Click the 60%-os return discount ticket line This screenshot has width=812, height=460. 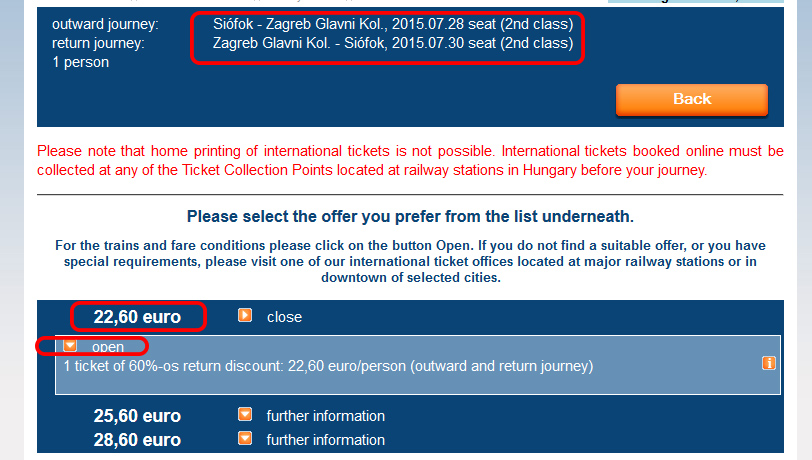click(328, 366)
